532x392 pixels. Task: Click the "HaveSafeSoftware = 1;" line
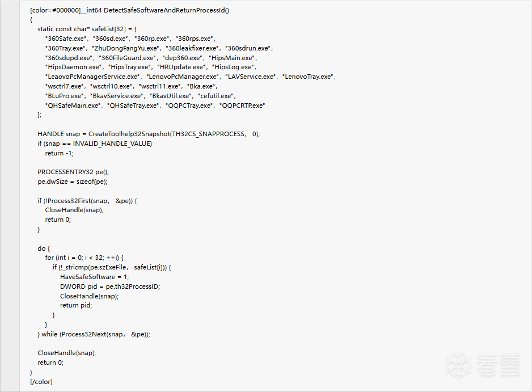pyautogui.click(x=94, y=277)
